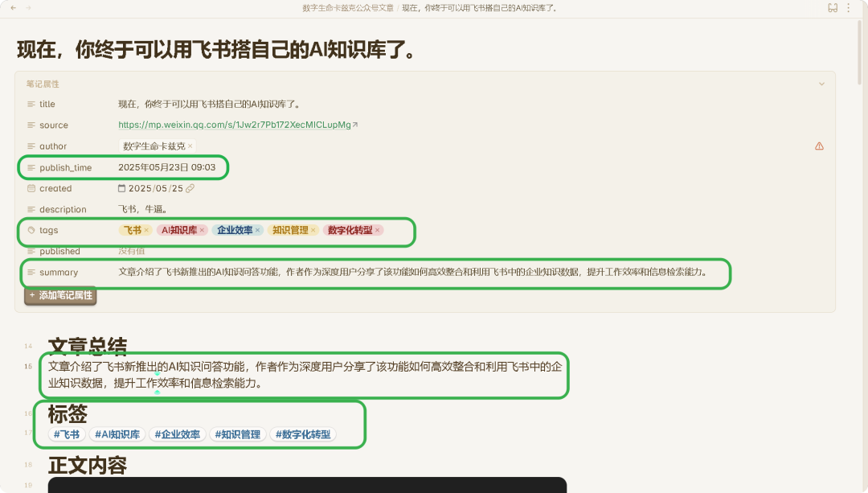Click the published property icon

tap(31, 251)
